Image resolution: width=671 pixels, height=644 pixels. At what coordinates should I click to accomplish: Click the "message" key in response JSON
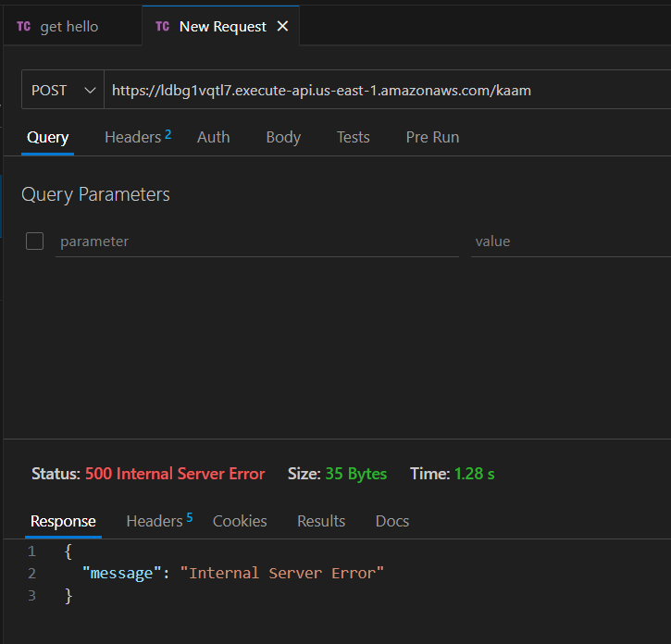(x=121, y=573)
